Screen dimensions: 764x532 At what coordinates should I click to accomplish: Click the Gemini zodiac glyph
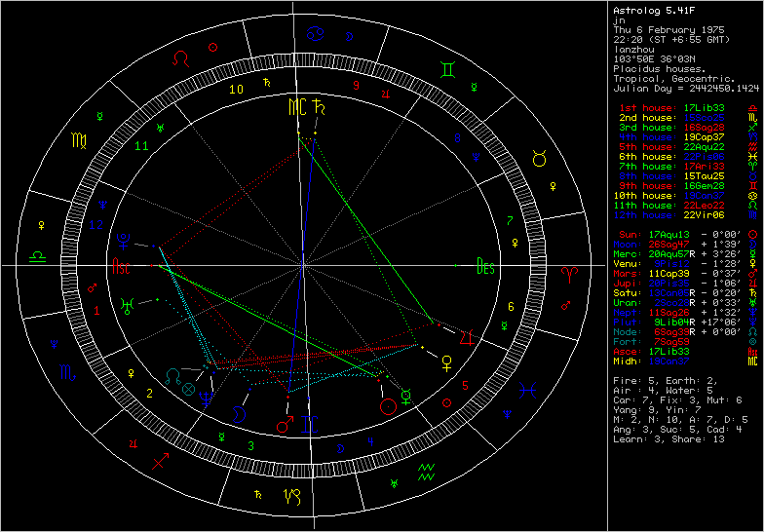pos(444,69)
